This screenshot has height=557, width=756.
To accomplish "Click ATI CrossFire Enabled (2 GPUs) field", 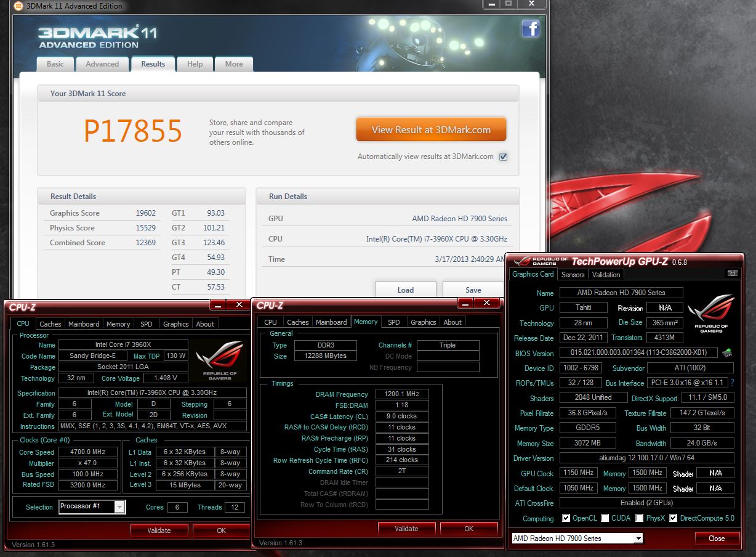I will [x=646, y=503].
